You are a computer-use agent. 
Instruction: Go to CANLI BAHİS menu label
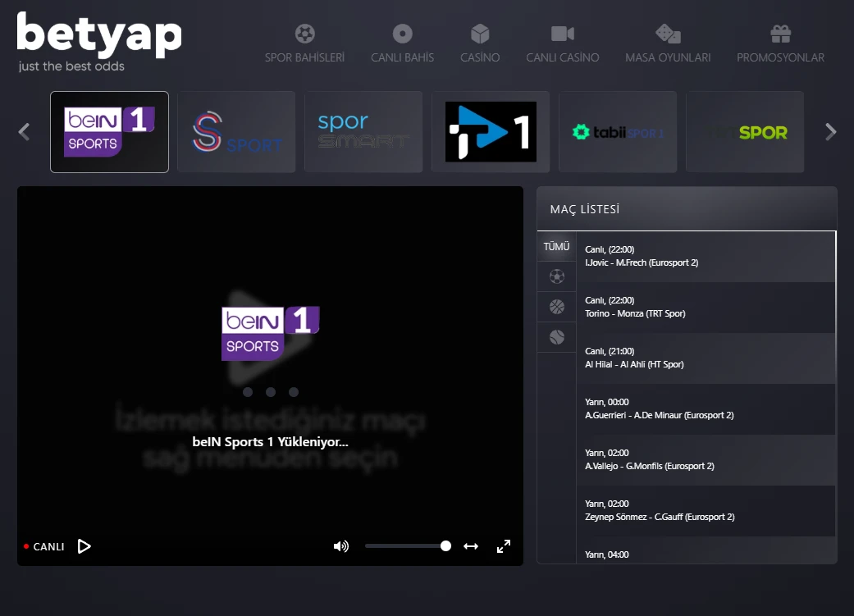pyautogui.click(x=403, y=57)
